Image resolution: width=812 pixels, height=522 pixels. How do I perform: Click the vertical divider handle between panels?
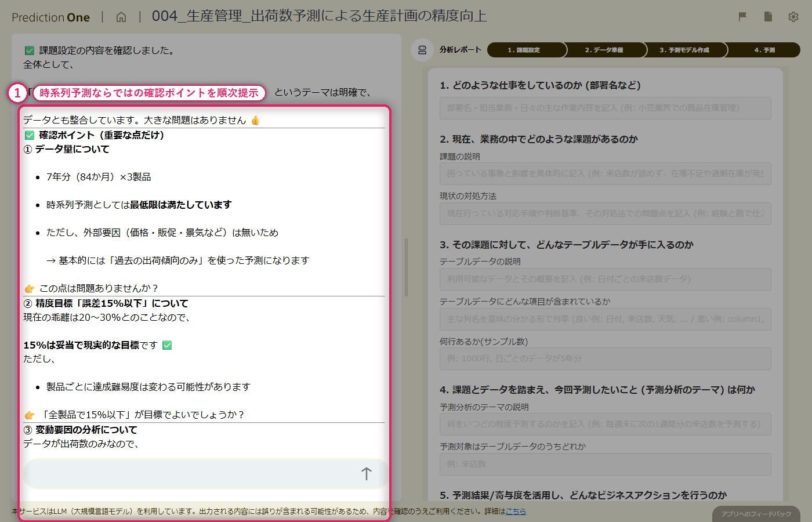[406, 267]
